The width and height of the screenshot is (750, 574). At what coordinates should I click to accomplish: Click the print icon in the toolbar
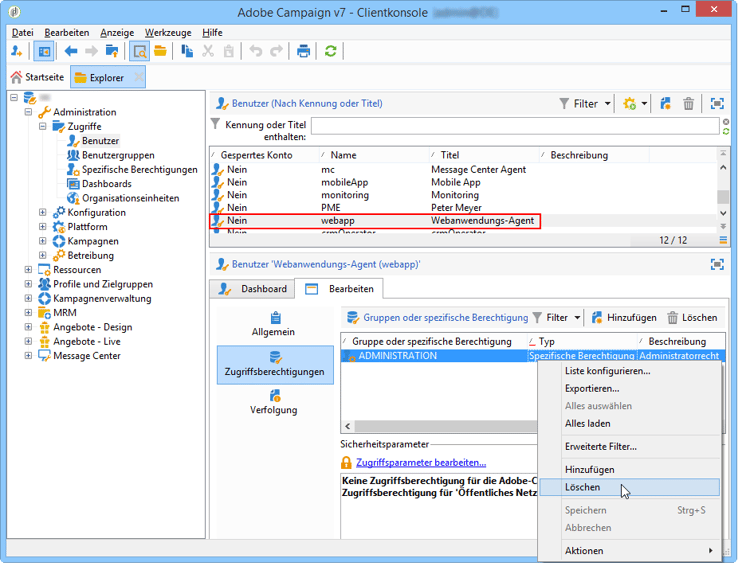pyautogui.click(x=303, y=51)
